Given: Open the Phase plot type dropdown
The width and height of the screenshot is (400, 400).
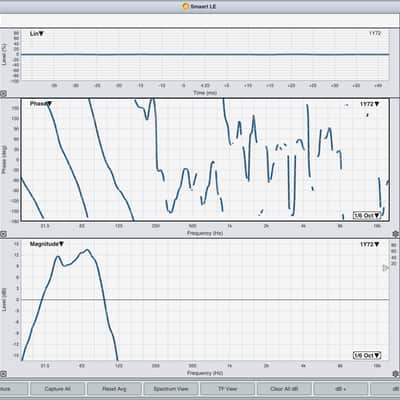Looking at the screenshot, I should 41,104.
